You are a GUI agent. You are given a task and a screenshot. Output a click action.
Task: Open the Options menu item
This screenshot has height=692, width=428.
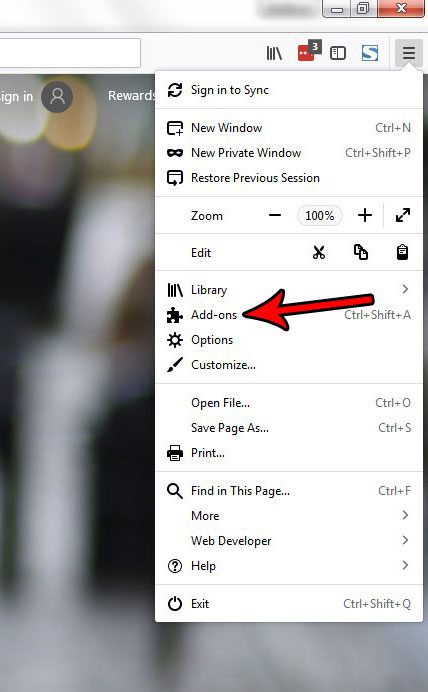coord(289,340)
